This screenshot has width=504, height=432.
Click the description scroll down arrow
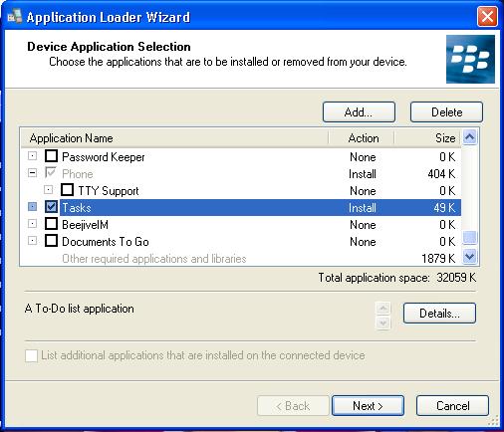pos(383,323)
